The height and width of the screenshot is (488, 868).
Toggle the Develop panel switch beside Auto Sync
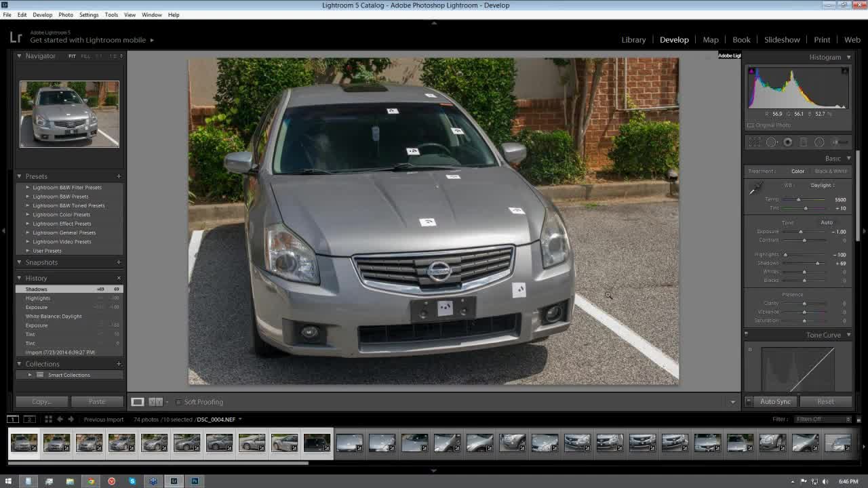click(x=749, y=402)
